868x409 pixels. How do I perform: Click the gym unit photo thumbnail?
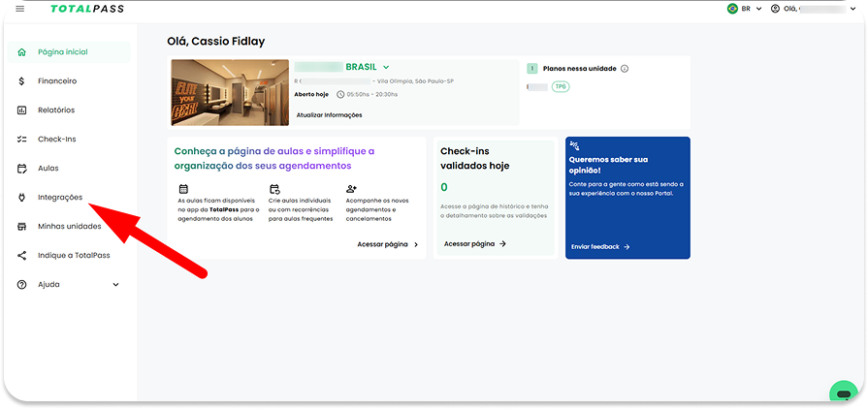230,93
